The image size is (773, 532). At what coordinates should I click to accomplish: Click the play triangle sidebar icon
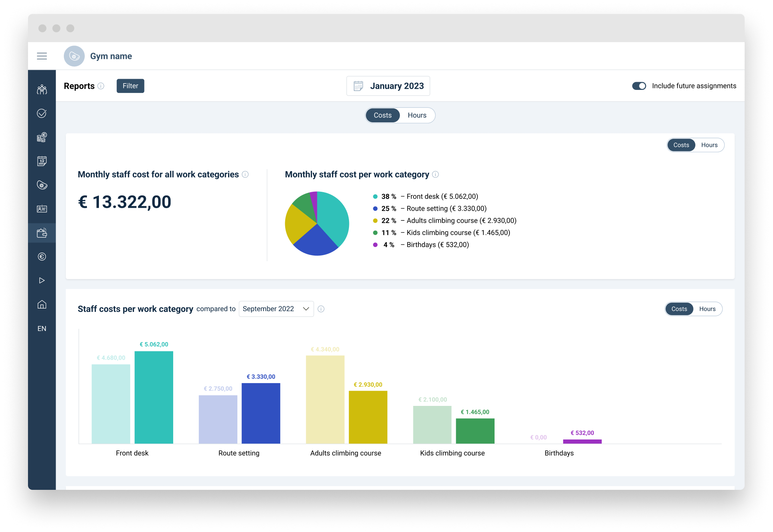coord(42,281)
